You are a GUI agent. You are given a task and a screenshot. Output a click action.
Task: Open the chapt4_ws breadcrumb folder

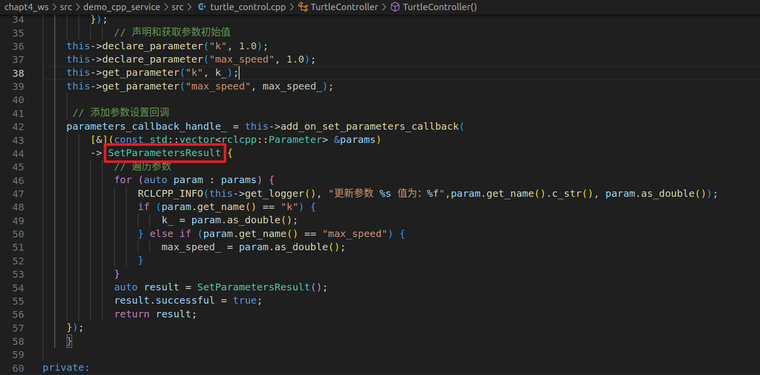click(26, 7)
